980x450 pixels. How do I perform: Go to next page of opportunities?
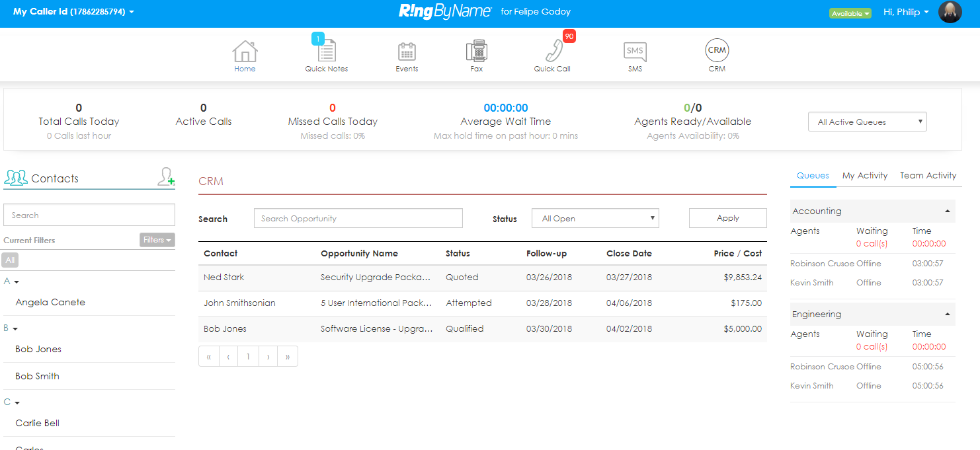[x=268, y=356]
